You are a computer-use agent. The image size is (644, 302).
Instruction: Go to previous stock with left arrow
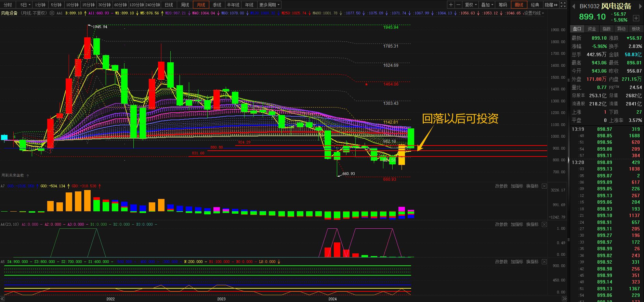574,6
